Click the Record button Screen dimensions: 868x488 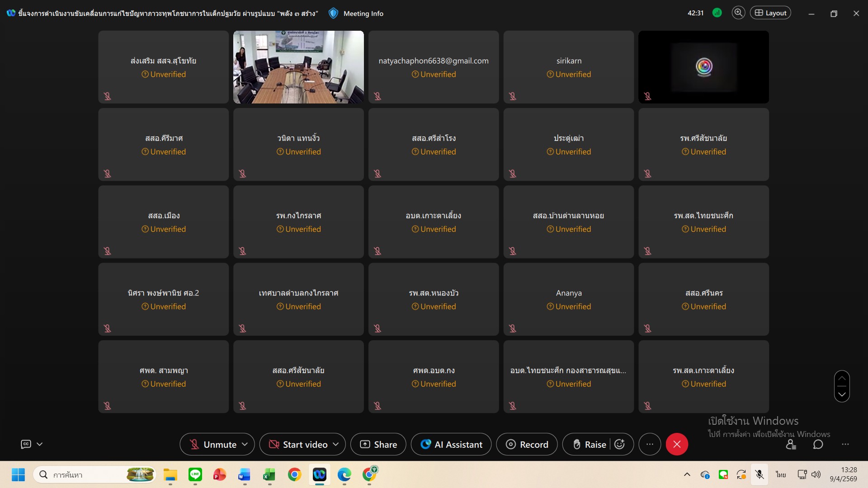[527, 445]
